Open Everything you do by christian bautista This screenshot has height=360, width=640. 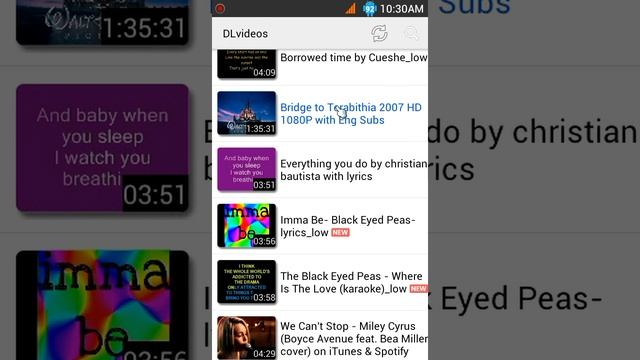coord(353,170)
